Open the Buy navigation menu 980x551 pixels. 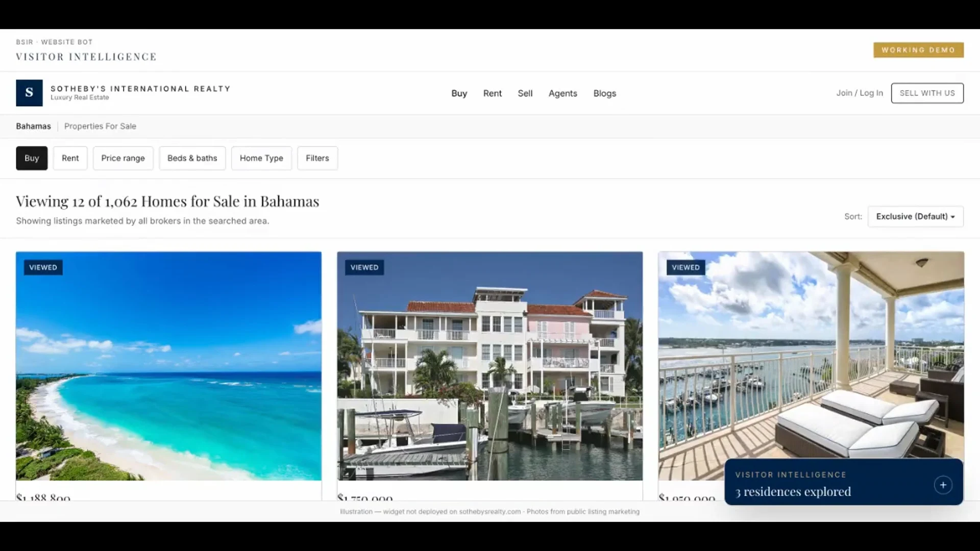(x=459, y=93)
